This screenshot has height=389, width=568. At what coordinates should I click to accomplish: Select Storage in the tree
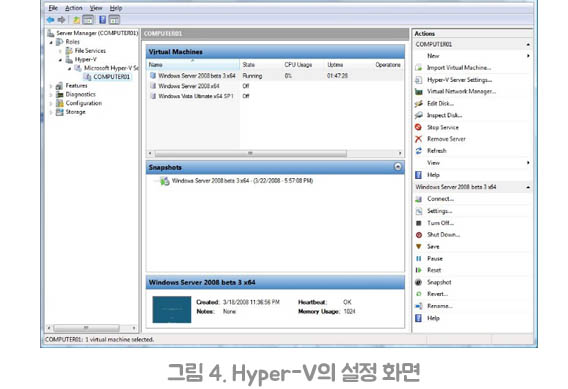coord(75,112)
